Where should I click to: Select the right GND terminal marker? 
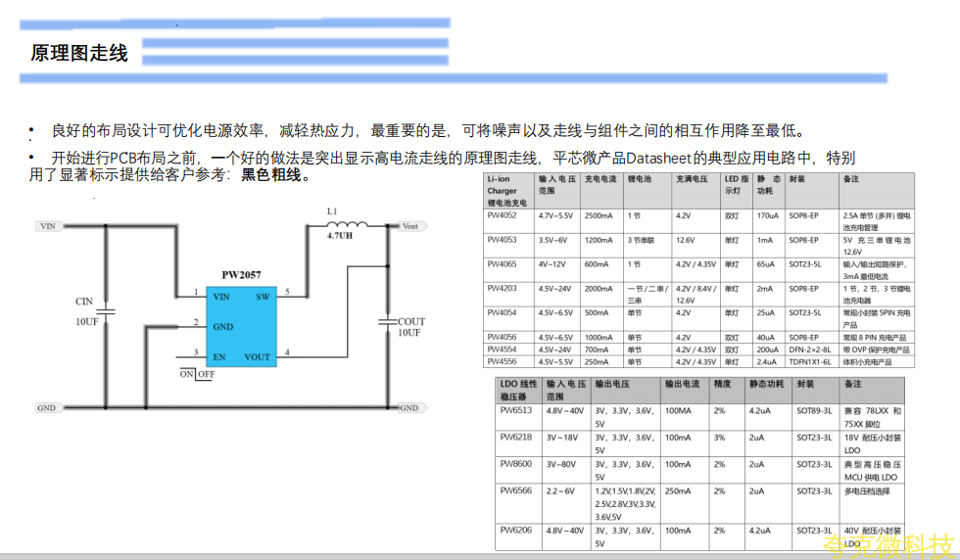408,407
